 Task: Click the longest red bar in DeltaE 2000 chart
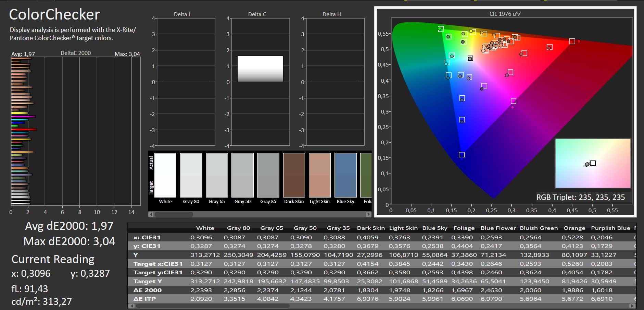coord(24,129)
